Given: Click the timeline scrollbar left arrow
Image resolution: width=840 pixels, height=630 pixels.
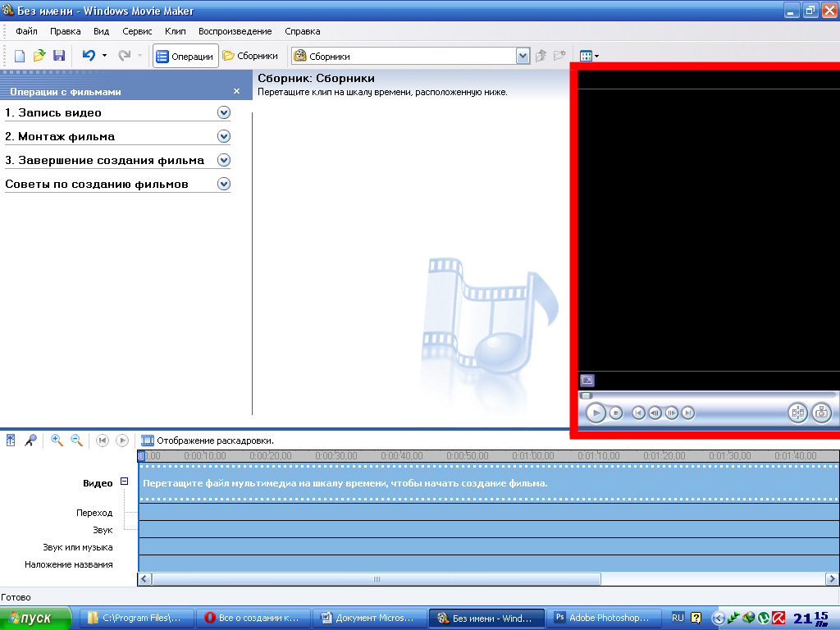Looking at the screenshot, I should pos(144,579).
